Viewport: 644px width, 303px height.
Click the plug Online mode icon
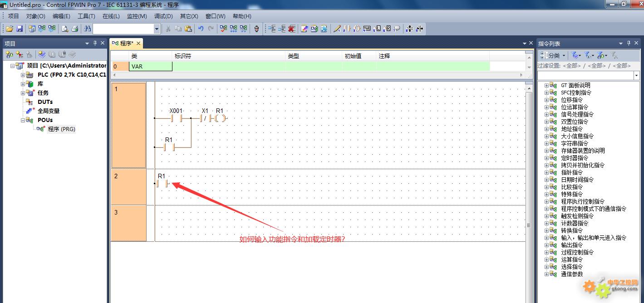pyautogui.click(x=256, y=29)
